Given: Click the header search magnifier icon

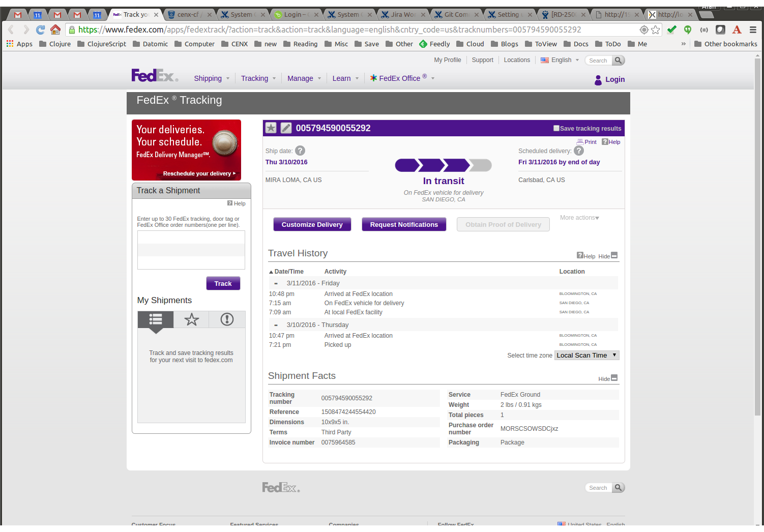Looking at the screenshot, I should (618, 61).
